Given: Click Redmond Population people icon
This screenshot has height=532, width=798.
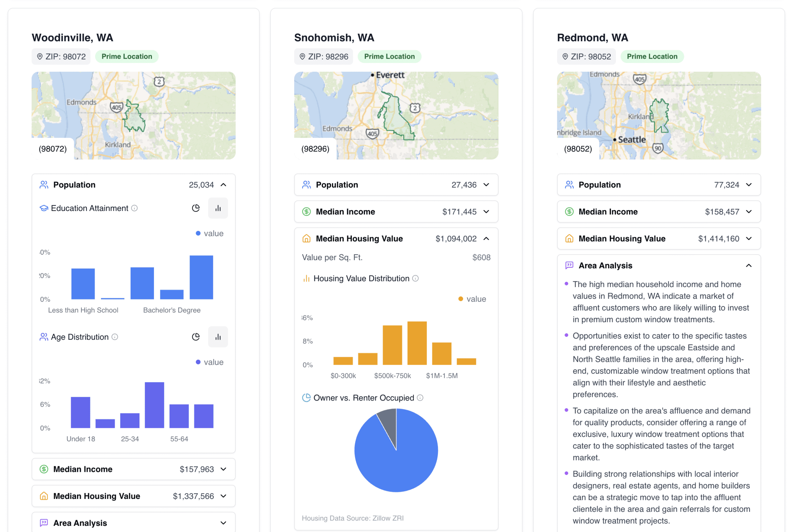Looking at the screenshot, I should coord(569,185).
